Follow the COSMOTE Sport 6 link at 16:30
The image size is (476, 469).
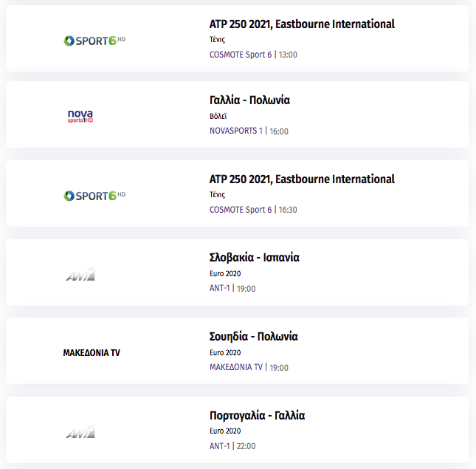[241, 210]
